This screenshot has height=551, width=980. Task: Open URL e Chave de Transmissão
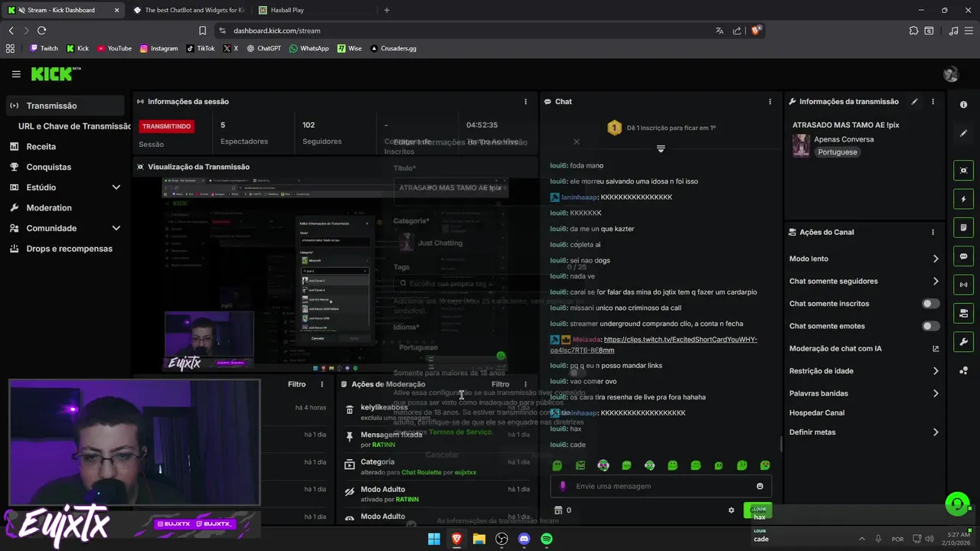tap(74, 126)
